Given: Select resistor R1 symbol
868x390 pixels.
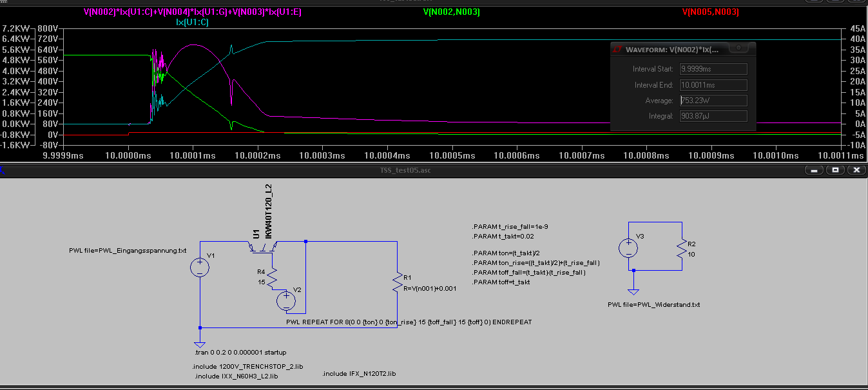Looking at the screenshot, I should (397, 282).
